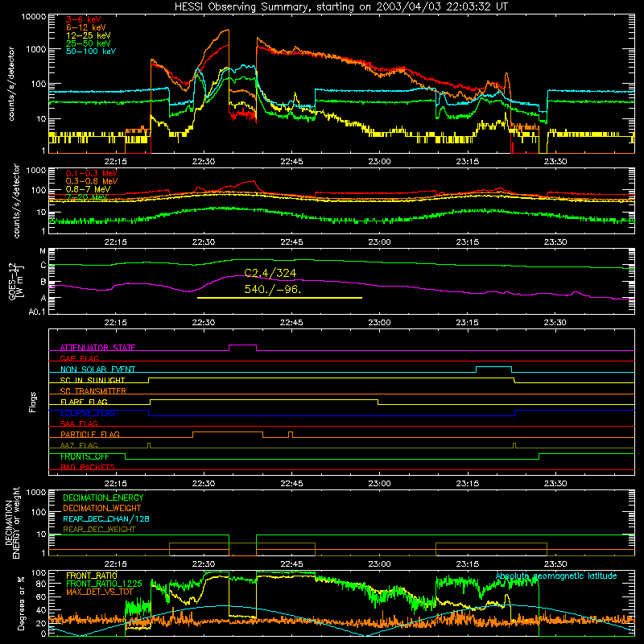
Task: Select the red 3-6 keV legend label
Action: tap(84, 19)
